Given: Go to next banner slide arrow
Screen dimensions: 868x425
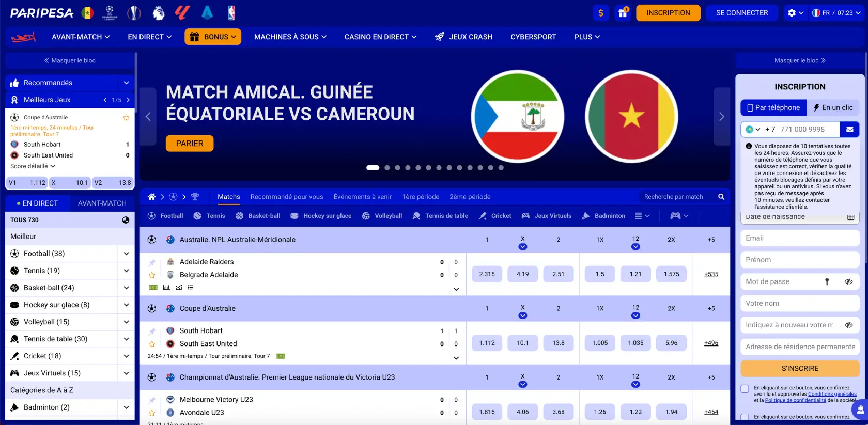Looking at the screenshot, I should pos(722,117).
